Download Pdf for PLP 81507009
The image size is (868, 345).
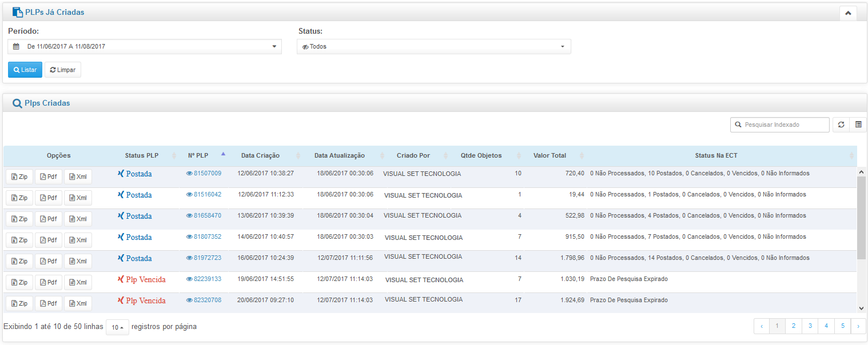(x=49, y=176)
